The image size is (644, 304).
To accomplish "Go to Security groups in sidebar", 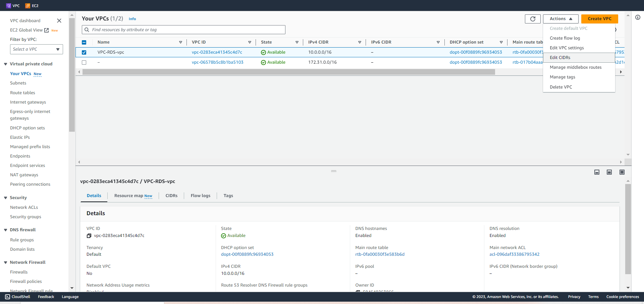I will 25,217.
